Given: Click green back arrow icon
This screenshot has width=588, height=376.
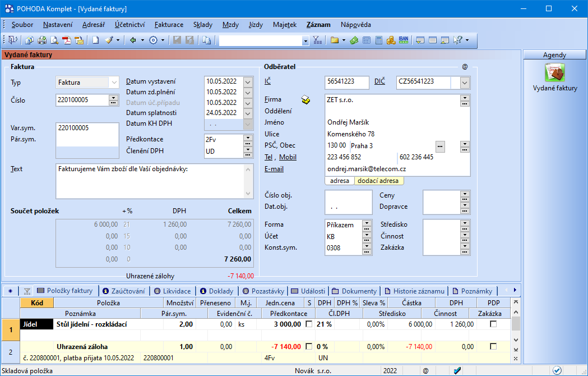Looking at the screenshot, I should pos(133,40).
